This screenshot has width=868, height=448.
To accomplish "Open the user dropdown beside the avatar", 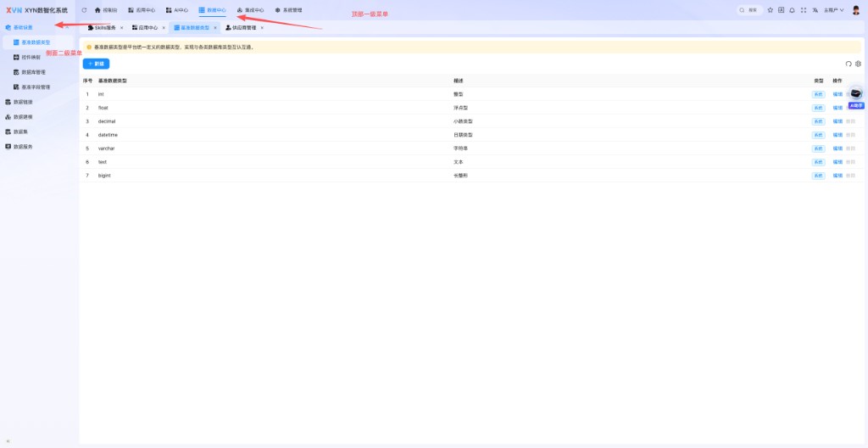I will coord(834,10).
